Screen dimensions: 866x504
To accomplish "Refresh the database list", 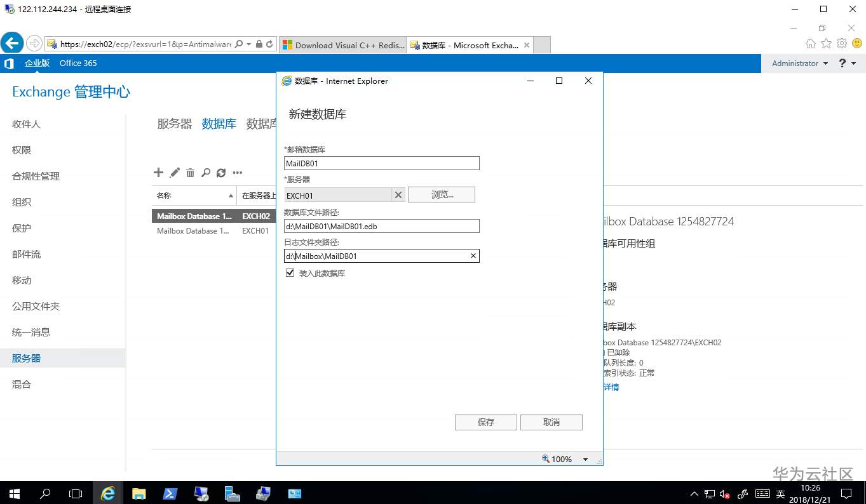I will coord(221,172).
